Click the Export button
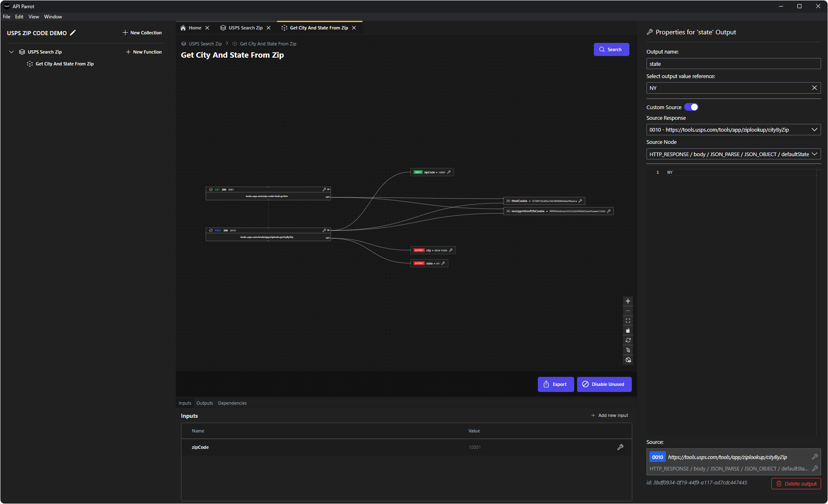The image size is (828, 504). click(x=555, y=384)
